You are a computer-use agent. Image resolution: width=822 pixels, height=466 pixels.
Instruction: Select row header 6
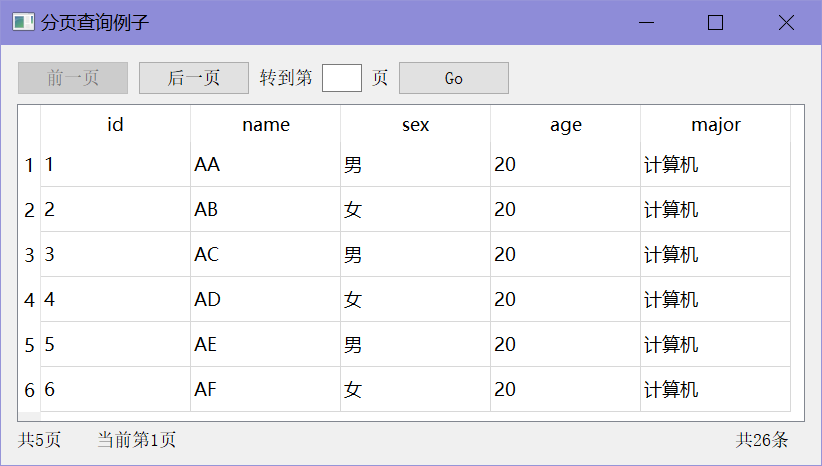coord(29,389)
